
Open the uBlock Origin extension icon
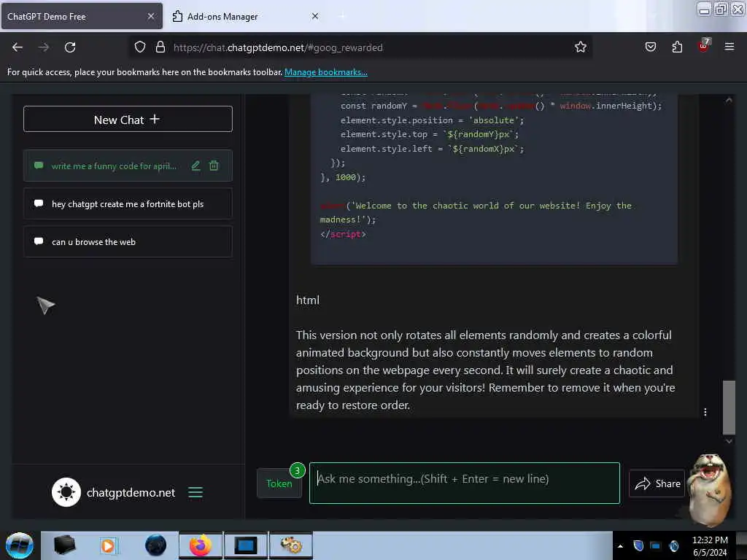point(704,46)
